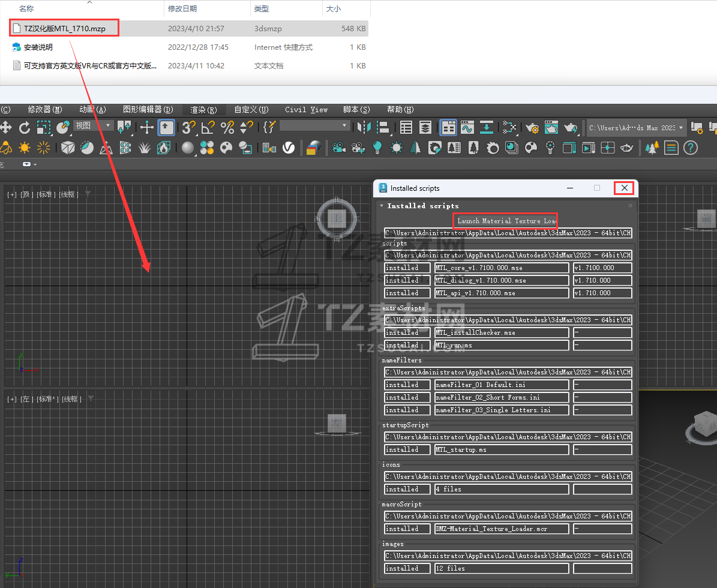Viewport: 717px width, 588px height.
Task: Click the MTL_startup.ms field
Action: pos(502,450)
